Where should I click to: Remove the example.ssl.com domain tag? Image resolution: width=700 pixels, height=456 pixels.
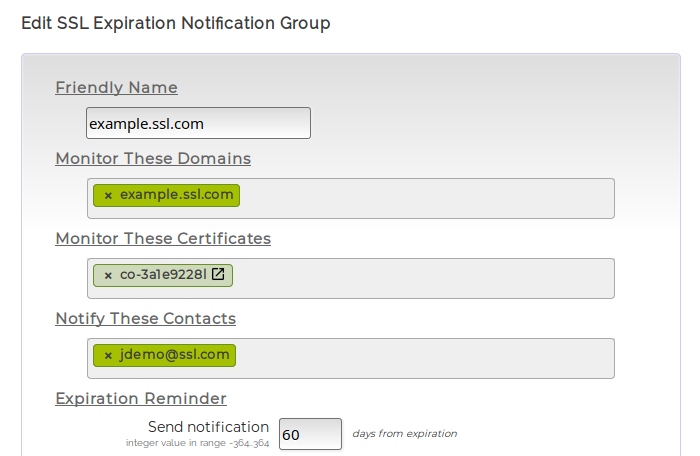[x=108, y=196]
